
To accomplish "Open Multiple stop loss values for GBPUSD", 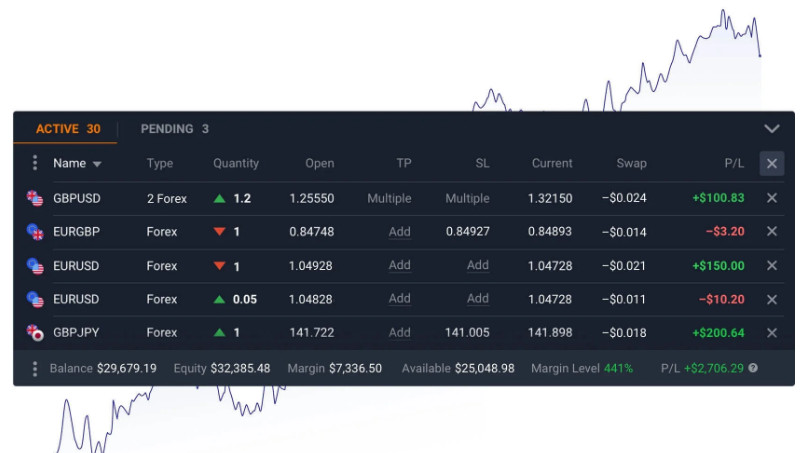I will point(467,198).
